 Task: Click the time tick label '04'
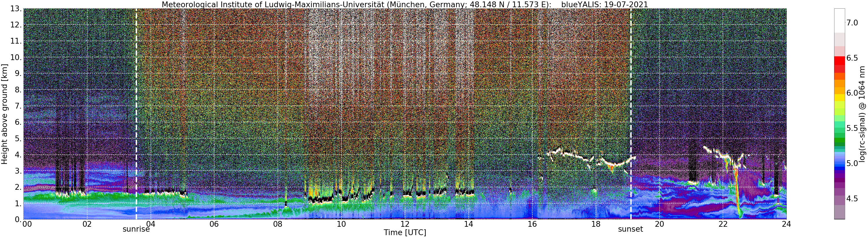pos(151,224)
